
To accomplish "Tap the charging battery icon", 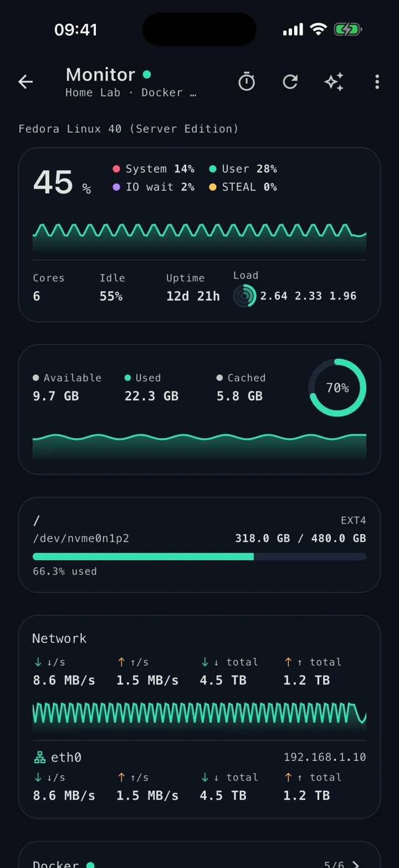I will [x=348, y=29].
